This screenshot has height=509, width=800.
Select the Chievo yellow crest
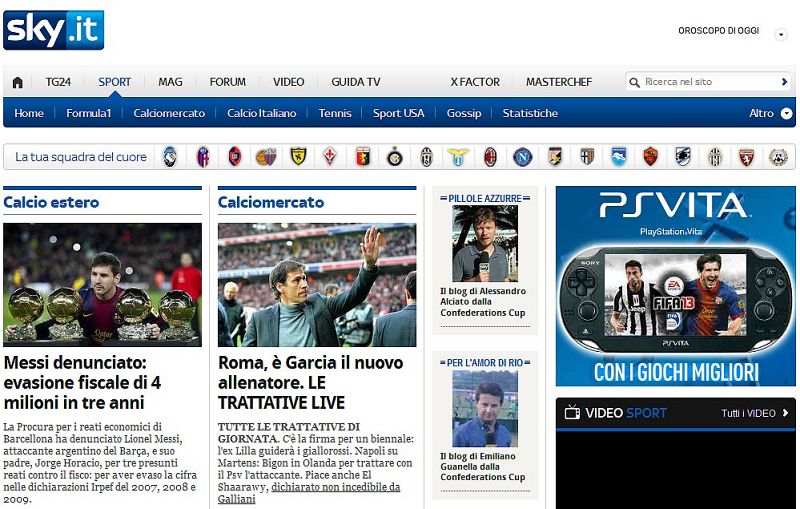[298, 157]
